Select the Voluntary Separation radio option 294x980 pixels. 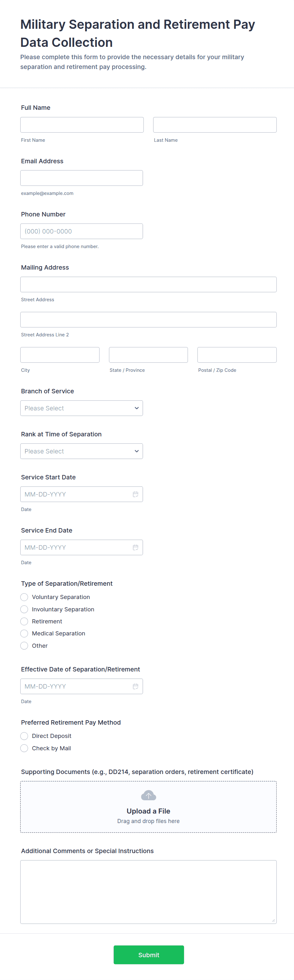tap(24, 596)
